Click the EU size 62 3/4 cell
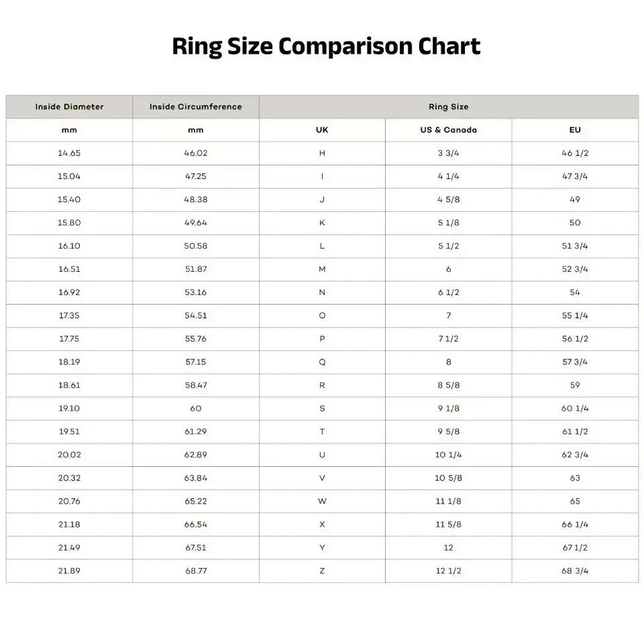The width and height of the screenshot is (644, 644). [575, 455]
